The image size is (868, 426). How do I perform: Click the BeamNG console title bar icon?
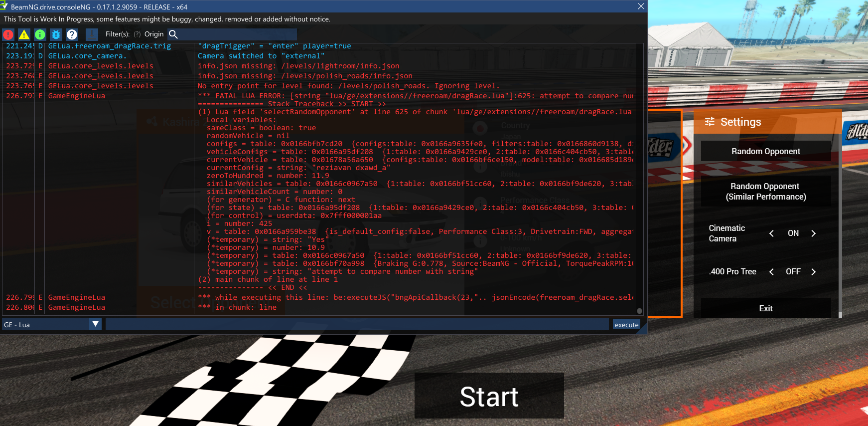pyautogui.click(x=4, y=6)
